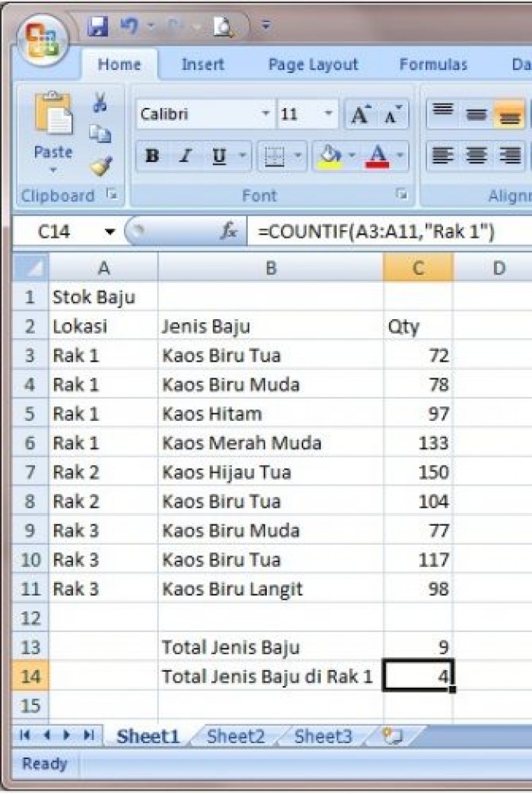The image size is (532, 794).
Task: Open the Clipboard dialog launcher
Action: point(112,193)
